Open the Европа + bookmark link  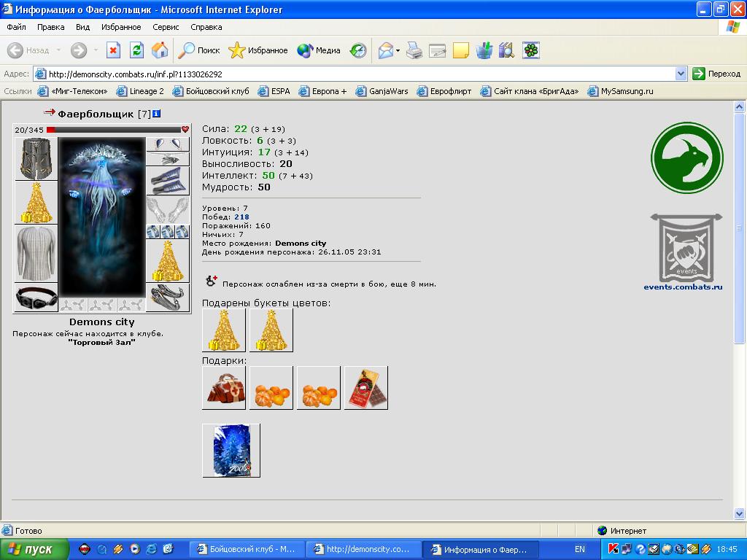pos(323,91)
